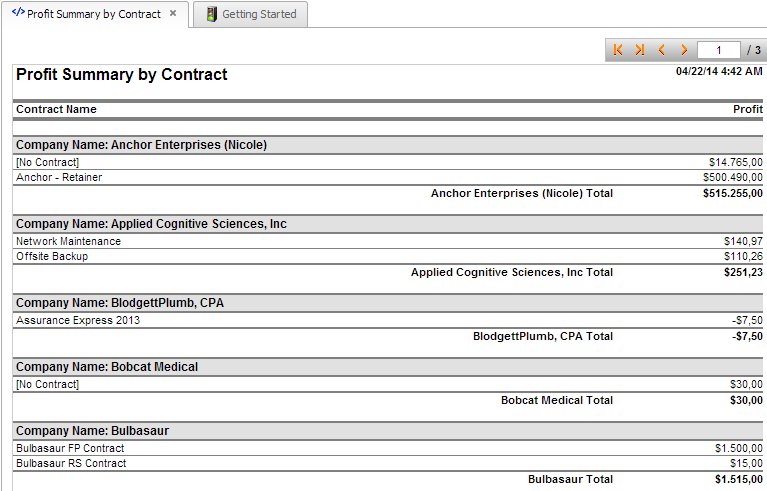Screen dimensions: 767x491
Task: Switch to the Getting Started tab
Action: click(250, 14)
